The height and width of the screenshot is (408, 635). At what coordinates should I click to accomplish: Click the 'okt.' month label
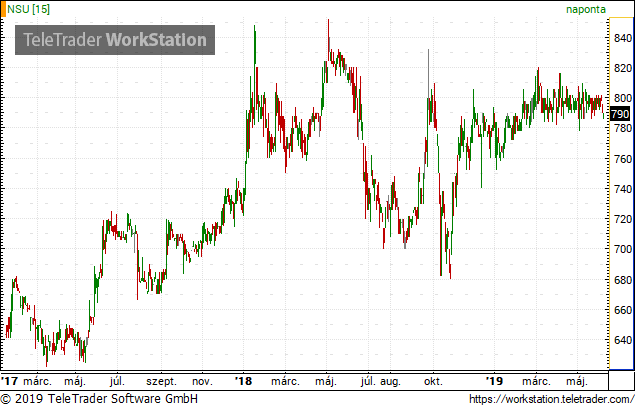(434, 381)
